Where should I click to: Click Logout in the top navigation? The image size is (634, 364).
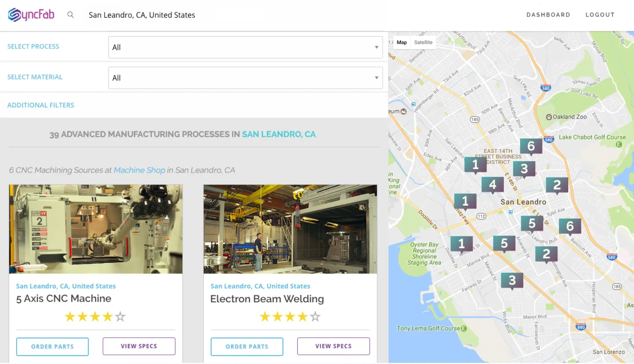tap(600, 15)
